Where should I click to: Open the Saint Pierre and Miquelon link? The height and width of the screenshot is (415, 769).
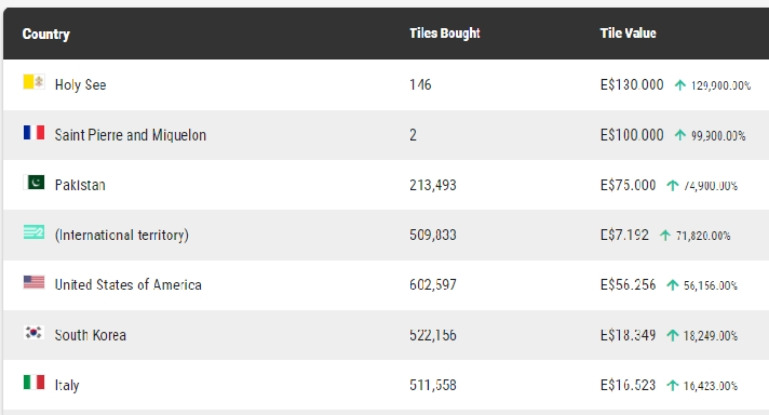[130, 135]
